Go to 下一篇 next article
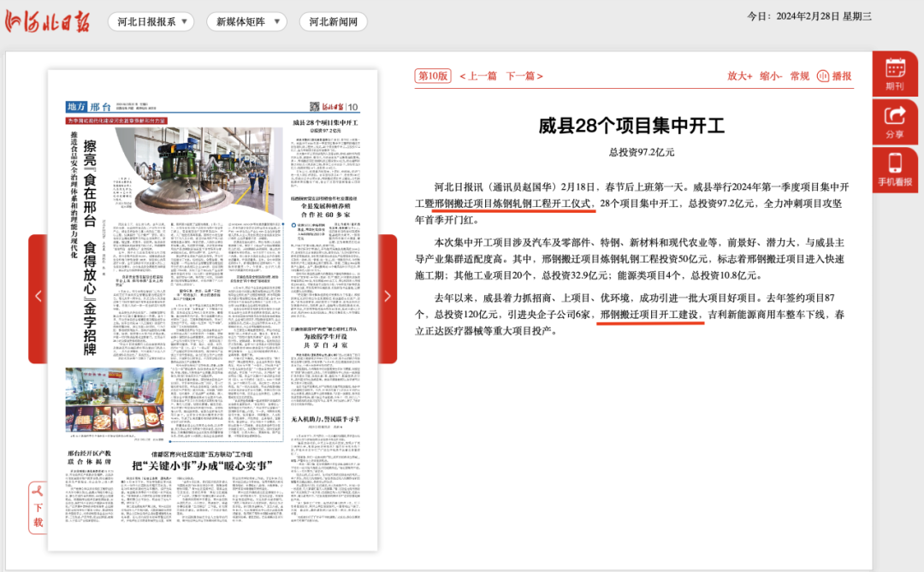The width and height of the screenshot is (924, 572). pos(524,76)
